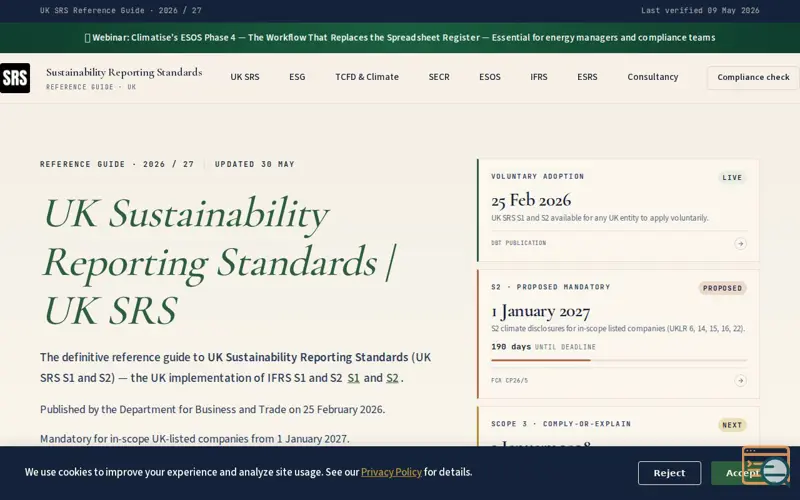Click REFERENCE GUIDE · 2026 / 27 eyebrow text
This screenshot has width=800, height=500.
(x=117, y=164)
